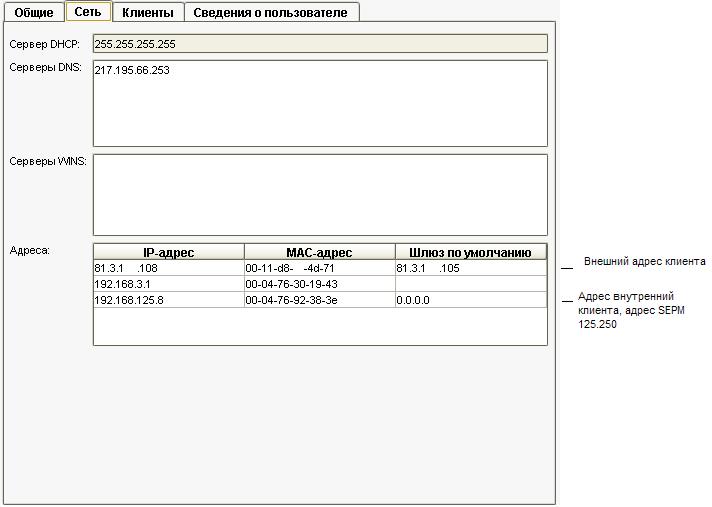Open the Сведения о пользователе tab
This screenshot has height=507, width=712.
[271, 12]
